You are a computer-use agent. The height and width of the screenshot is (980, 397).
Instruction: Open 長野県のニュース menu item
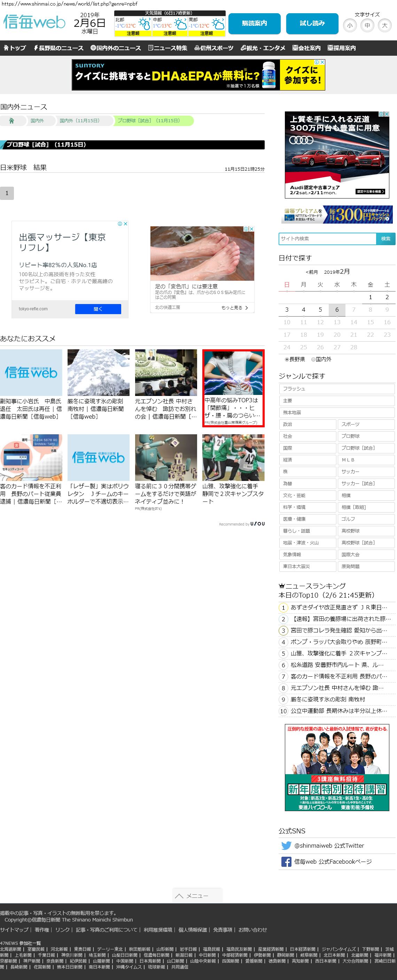pos(59,48)
